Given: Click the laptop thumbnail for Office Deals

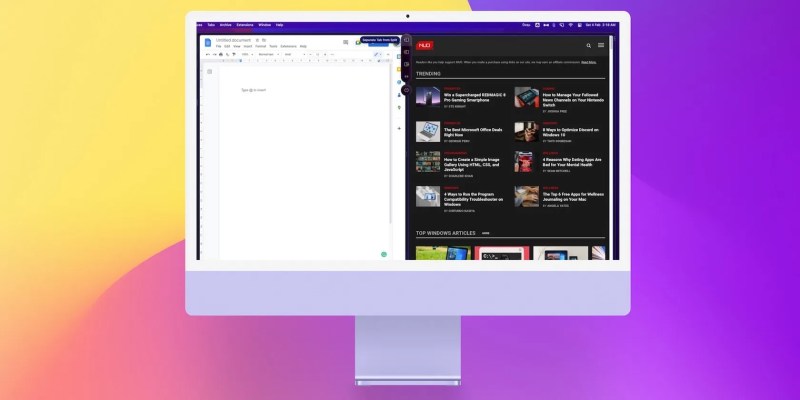Looking at the screenshot, I should coord(428,132).
